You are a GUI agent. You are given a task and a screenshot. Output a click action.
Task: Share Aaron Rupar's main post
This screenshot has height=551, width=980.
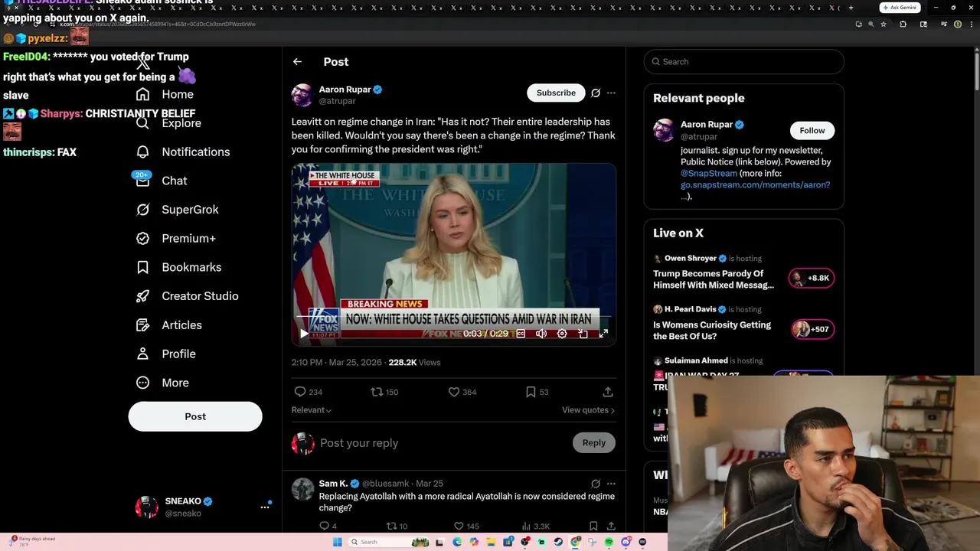click(x=608, y=392)
